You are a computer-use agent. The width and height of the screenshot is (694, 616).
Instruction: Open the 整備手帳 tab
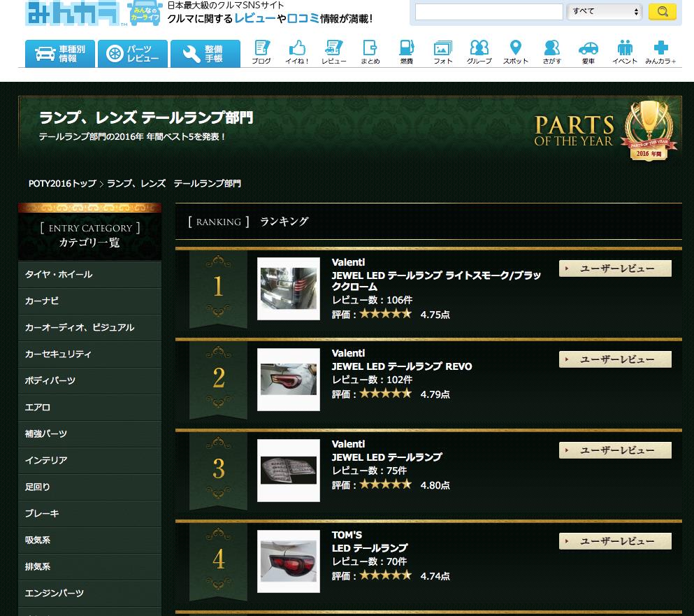(x=205, y=54)
